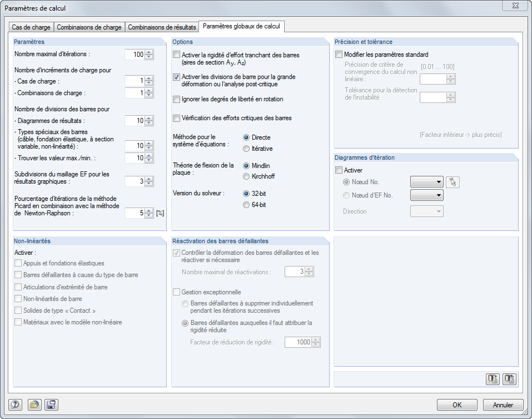This screenshot has height=419, width=532.
Task: Open the Direction dropdown
Action: 427,211
